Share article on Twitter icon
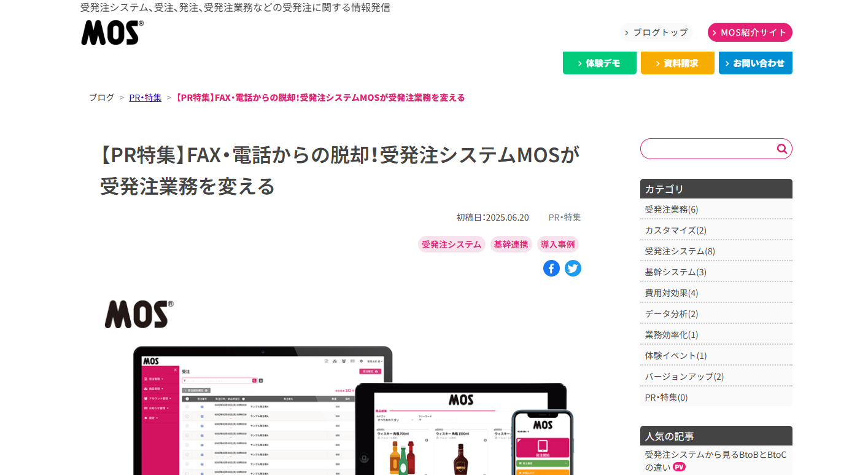 [x=573, y=269]
